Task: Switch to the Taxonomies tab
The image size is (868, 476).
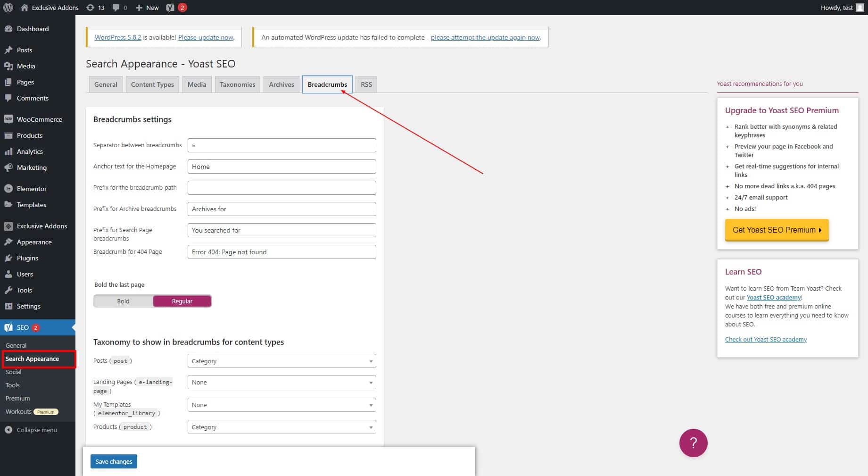Action: tap(237, 84)
